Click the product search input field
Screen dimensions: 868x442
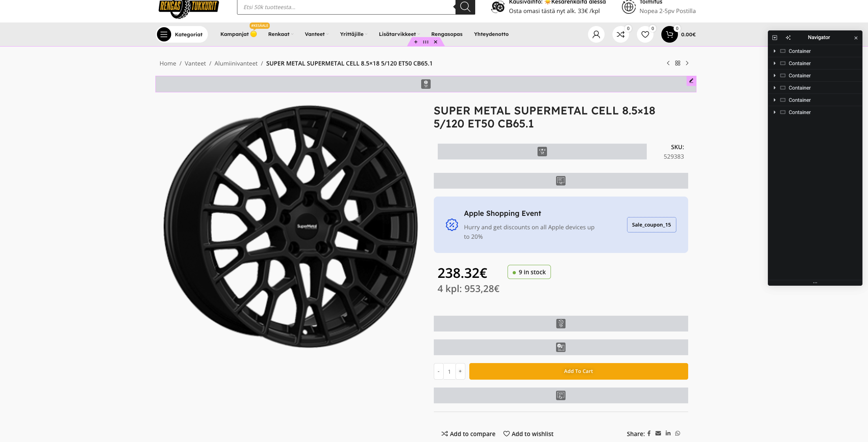click(x=346, y=7)
